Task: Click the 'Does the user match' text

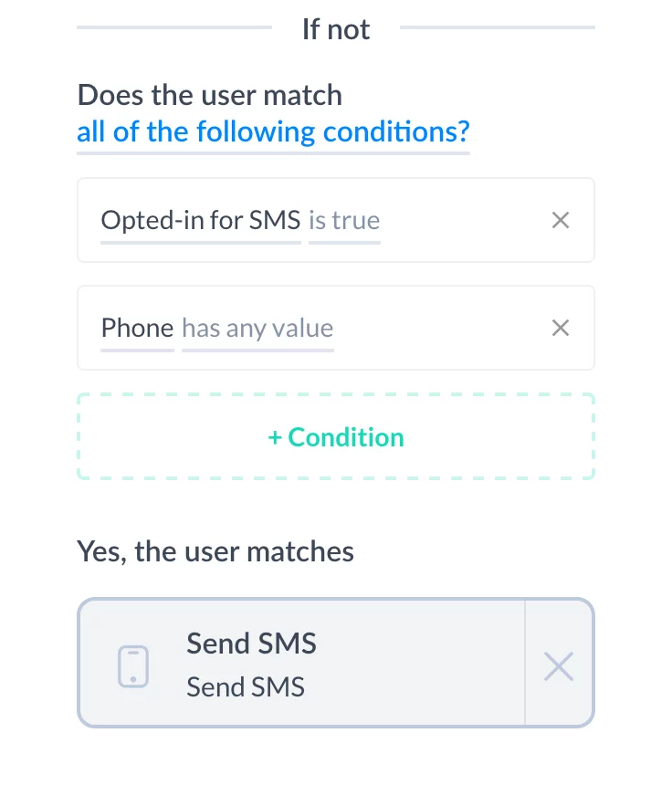Action: coord(210,95)
